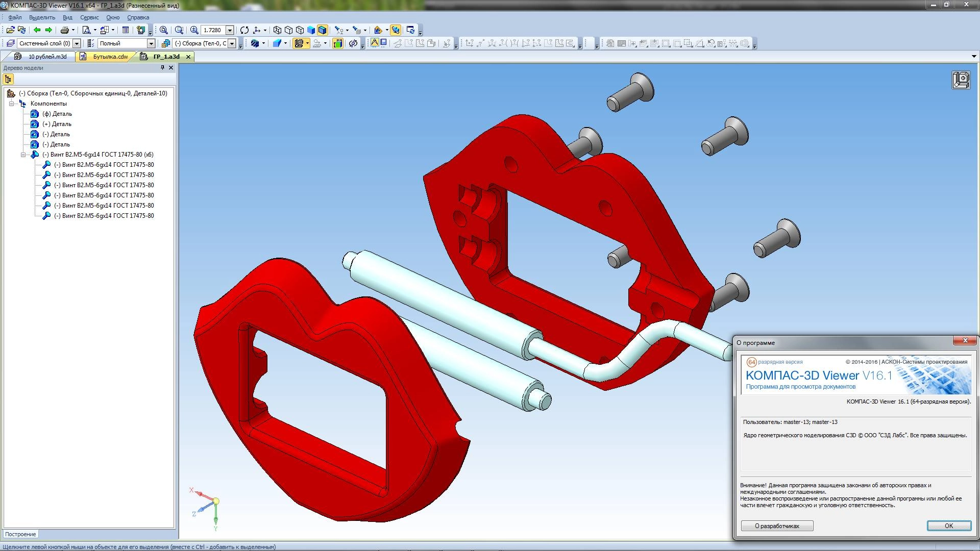
Task: Click OK in the О программе dialog
Action: [949, 526]
